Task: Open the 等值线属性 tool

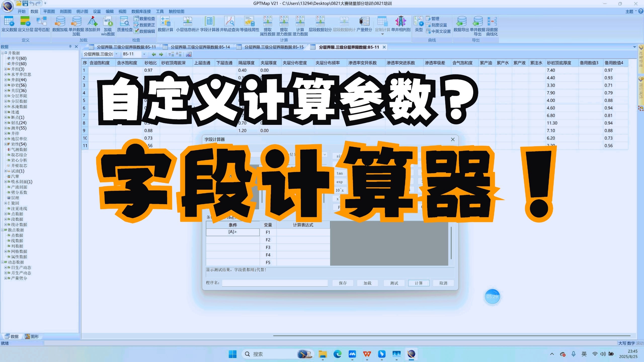Action: click(249, 24)
